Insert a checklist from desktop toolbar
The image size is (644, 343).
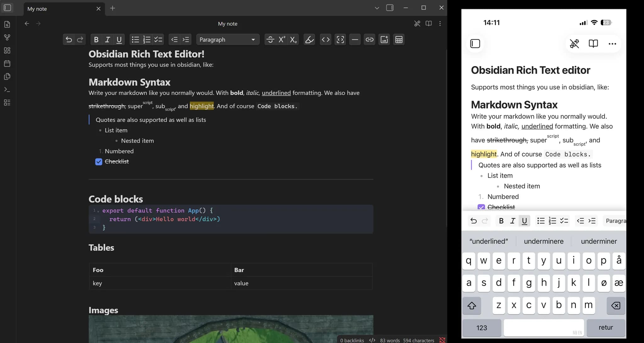(x=158, y=40)
